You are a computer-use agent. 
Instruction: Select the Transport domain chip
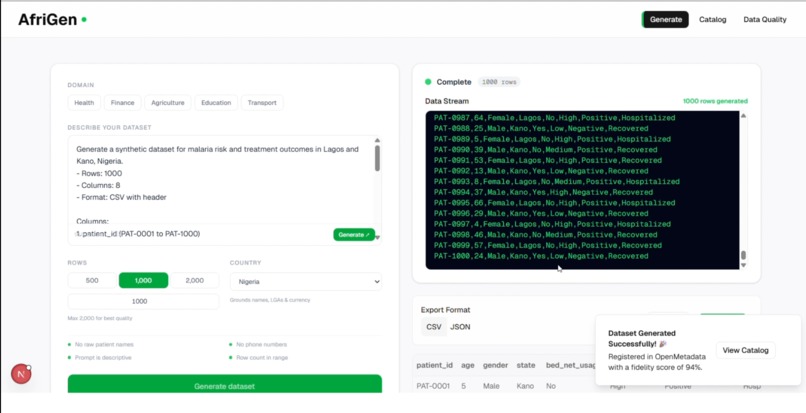point(262,102)
